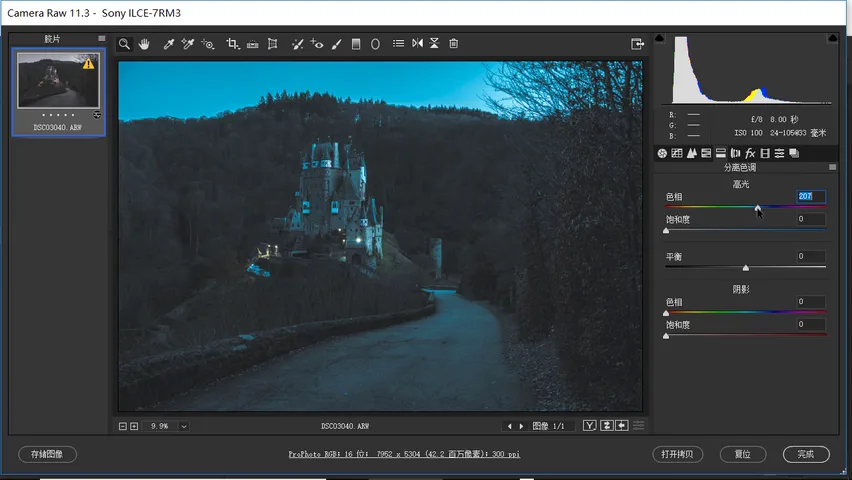Image resolution: width=852 pixels, height=480 pixels.
Task: Copy current settings to Before icon
Action: (x=622, y=426)
